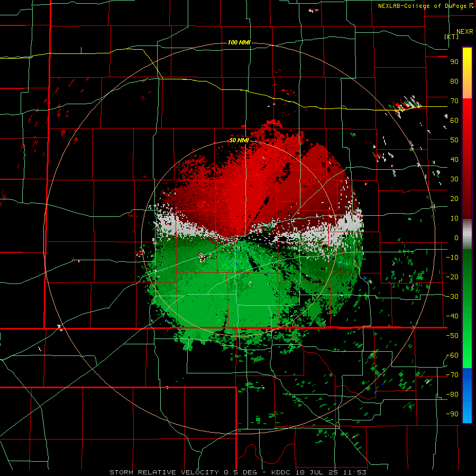Click the 90 value on the velocity scale
The image size is (476, 476).
454,62
